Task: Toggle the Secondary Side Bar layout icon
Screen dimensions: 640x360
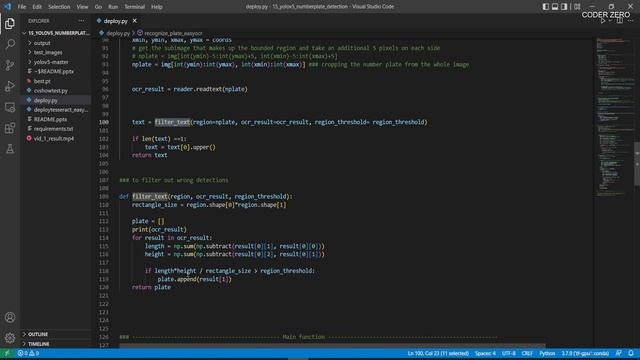Action: (564, 7)
